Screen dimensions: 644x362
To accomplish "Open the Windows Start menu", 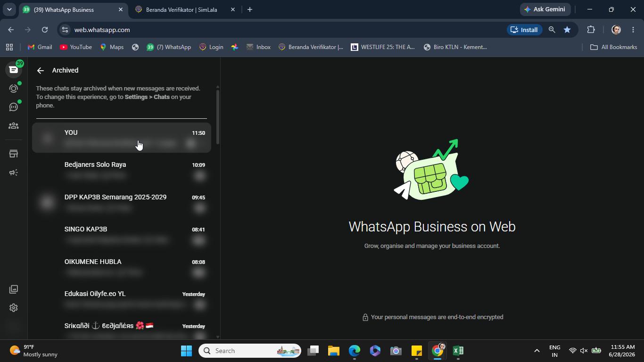I will point(187,351).
